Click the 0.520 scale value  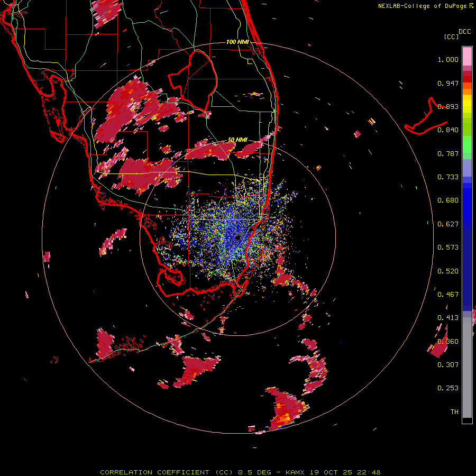pos(448,271)
